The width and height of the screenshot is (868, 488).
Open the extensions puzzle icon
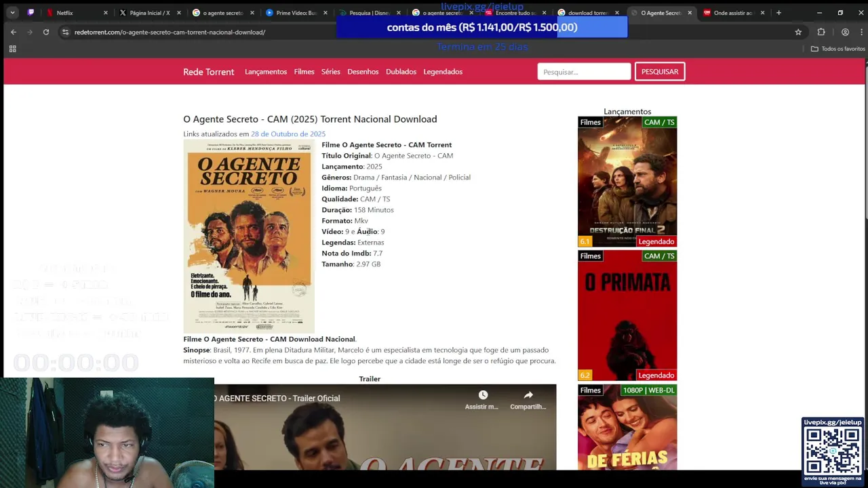coord(821,32)
